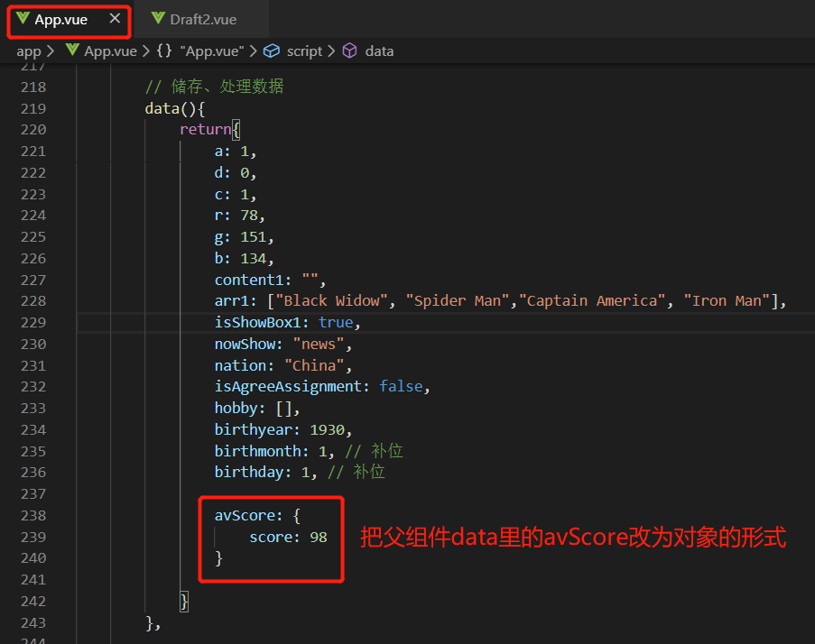Click the 'birthmonth' property name

coord(257,451)
